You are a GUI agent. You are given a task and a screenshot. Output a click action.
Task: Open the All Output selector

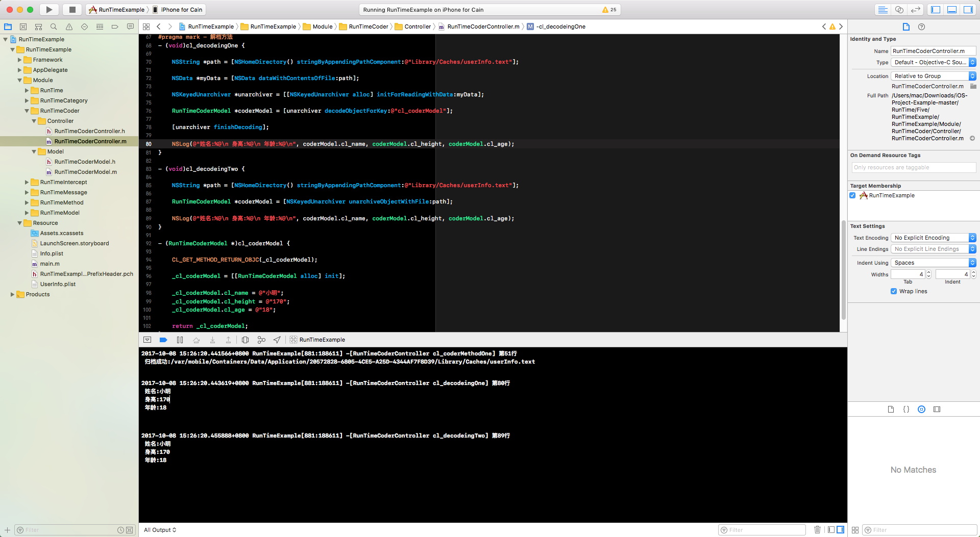tap(160, 530)
